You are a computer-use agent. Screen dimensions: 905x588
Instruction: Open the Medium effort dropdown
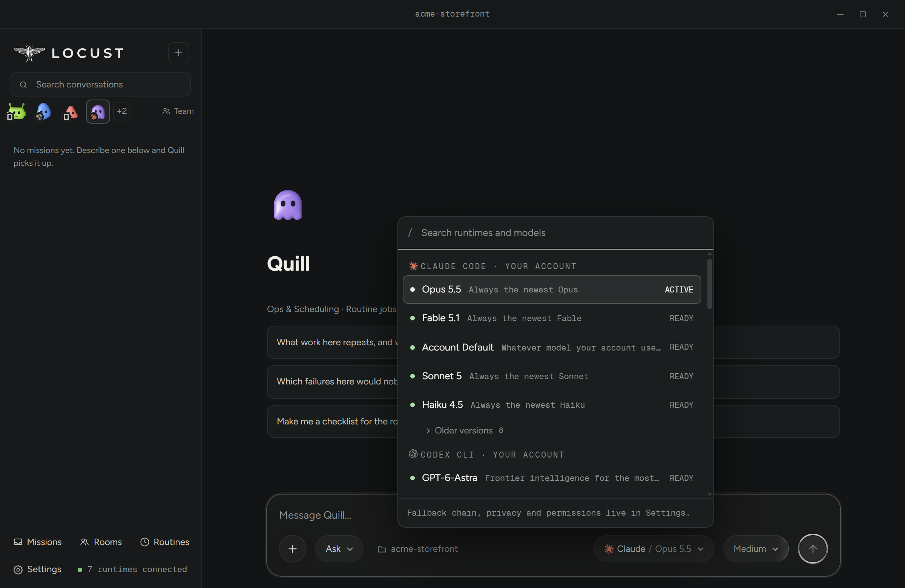[x=756, y=549]
